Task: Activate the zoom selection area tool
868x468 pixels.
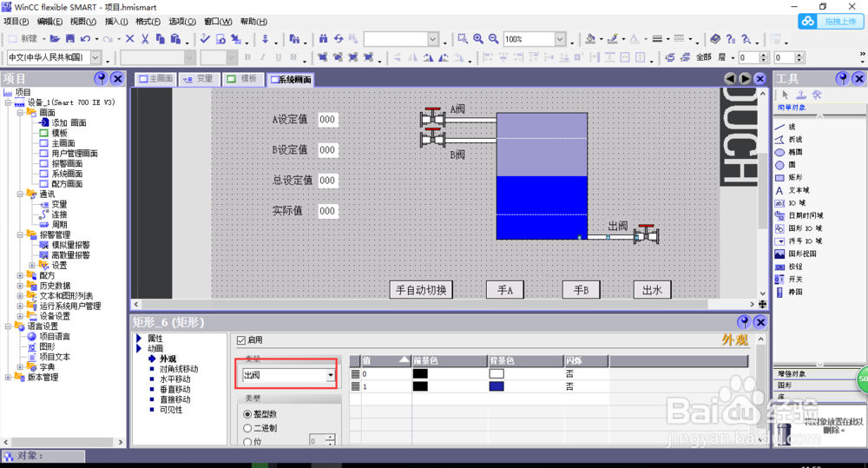Action: coord(463,39)
